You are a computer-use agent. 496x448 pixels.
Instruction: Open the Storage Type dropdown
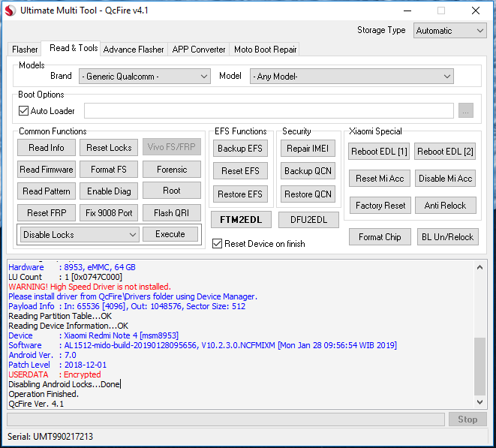(x=449, y=31)
